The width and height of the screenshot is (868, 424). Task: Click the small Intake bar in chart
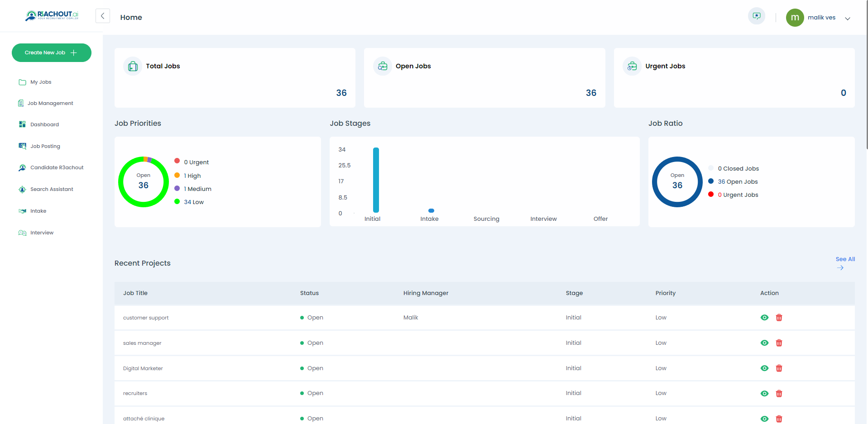[432, 210]
